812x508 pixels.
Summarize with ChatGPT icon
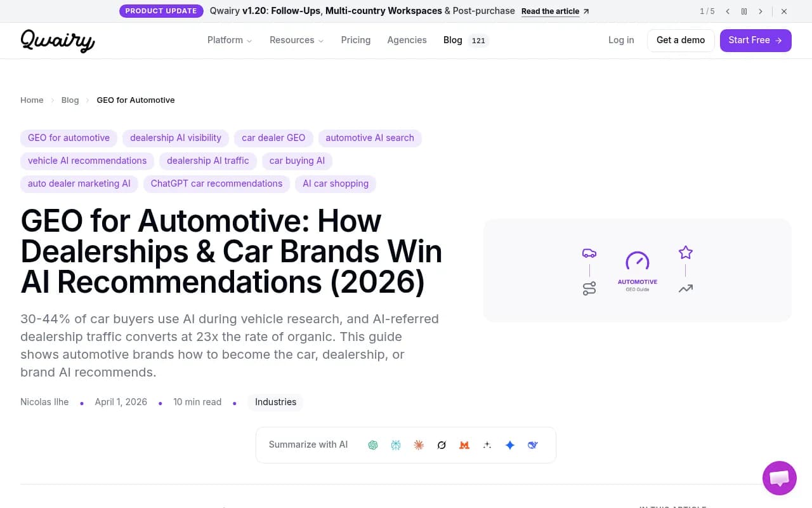point(373,445)
